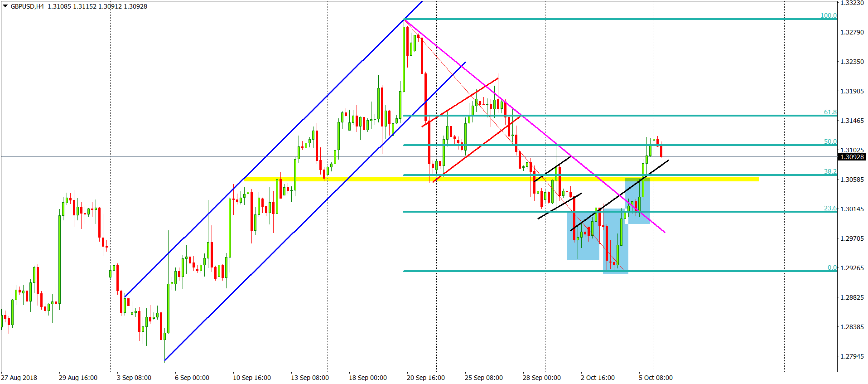This screenshot has width=868, height=384.
Task: Click the 27 Aug 2018 date label
Action: [19, 378]
